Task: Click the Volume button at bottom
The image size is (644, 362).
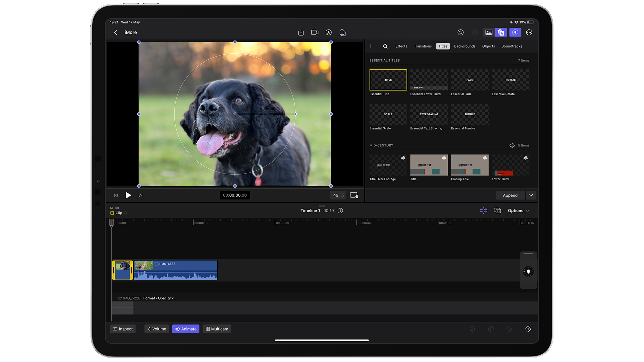Action: (156, 328)
